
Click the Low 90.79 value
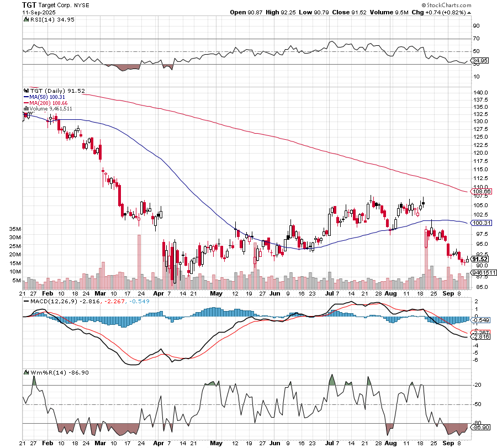coord(314,12)
